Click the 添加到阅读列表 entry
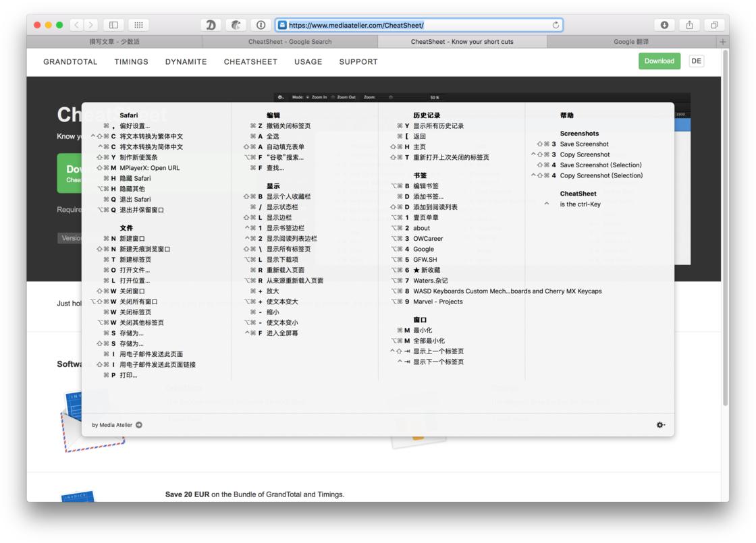Image resolution: width=756 pixels, height=543 pixels. 435,207
